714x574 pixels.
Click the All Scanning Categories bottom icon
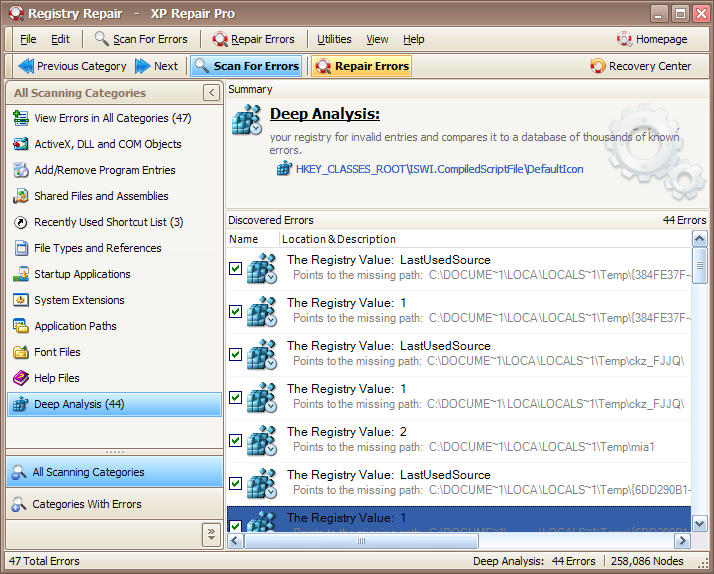point(19,472)
